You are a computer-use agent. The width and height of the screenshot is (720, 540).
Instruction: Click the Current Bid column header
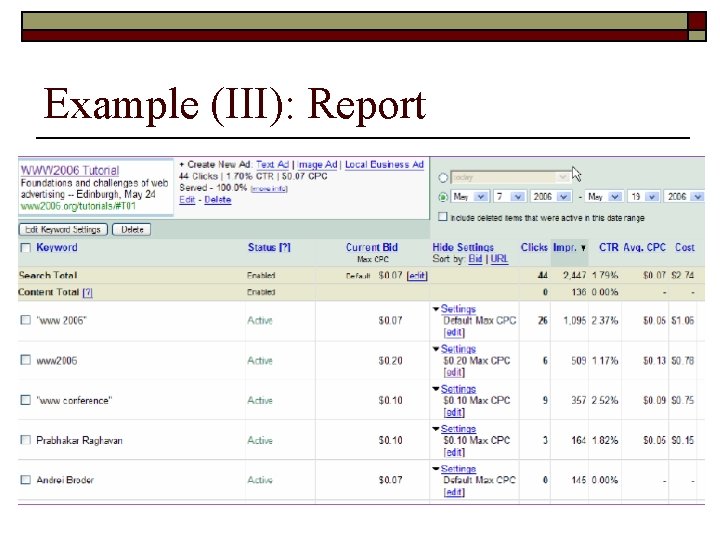(371, 247)
